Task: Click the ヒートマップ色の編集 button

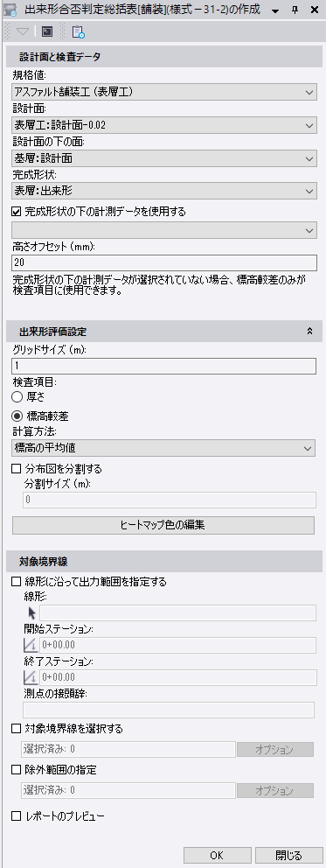Action: 163,525
